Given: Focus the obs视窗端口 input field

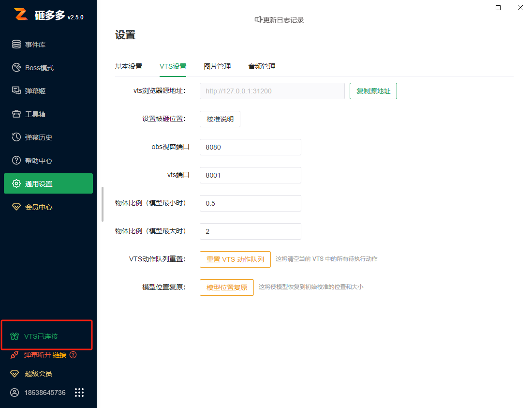Looking at the screenshot, I should click(x=250, y=147).
